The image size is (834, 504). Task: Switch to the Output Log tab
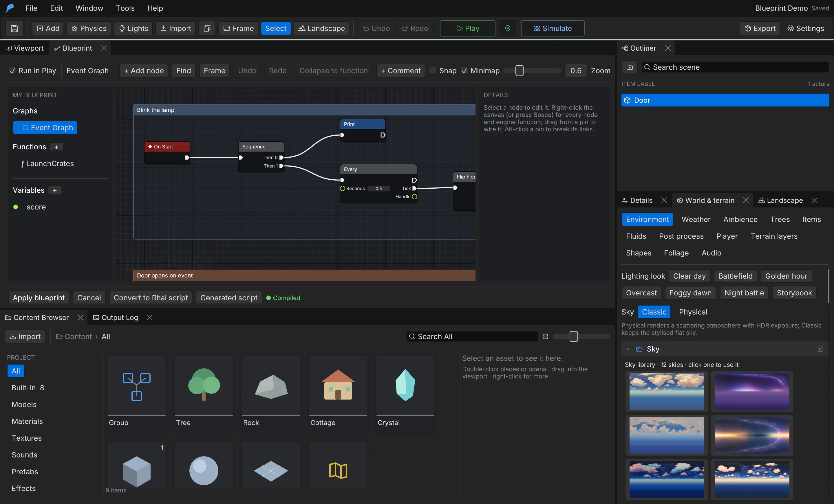click(116, 318)
